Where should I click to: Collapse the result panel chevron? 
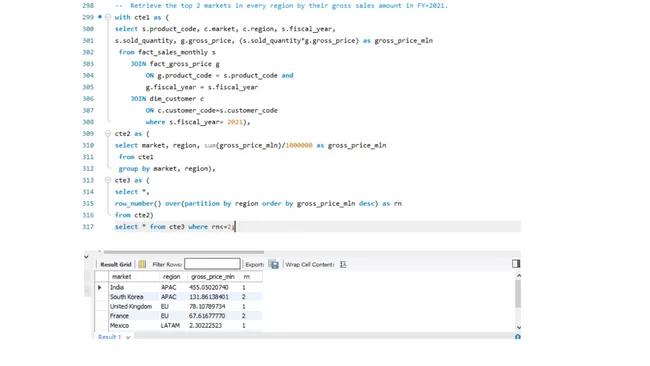pos(86,257)
